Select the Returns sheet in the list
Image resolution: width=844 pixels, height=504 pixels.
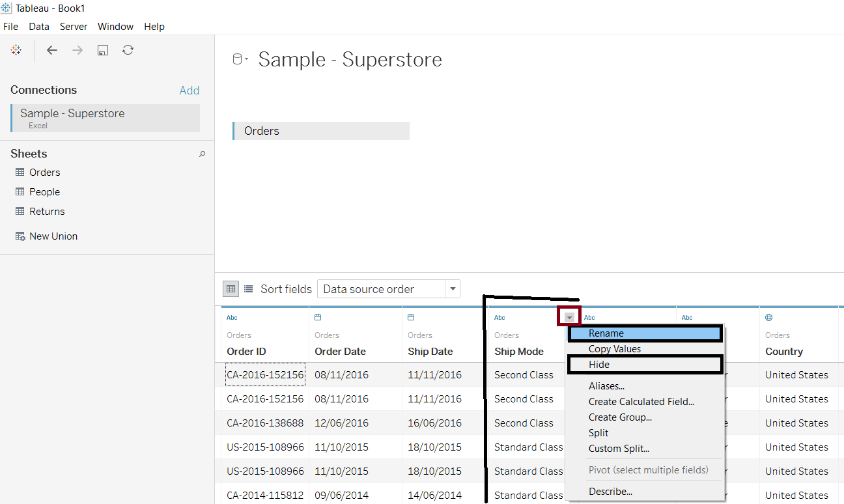[47, 212]
